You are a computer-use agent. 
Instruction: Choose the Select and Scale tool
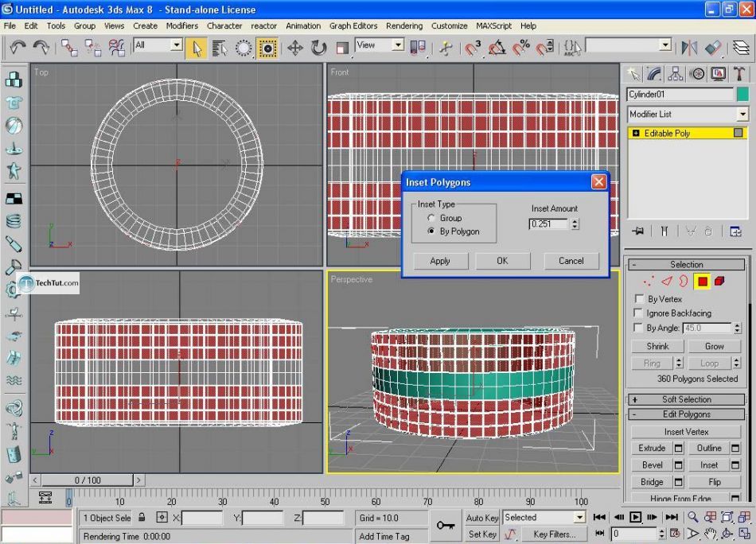pos(342,48)
